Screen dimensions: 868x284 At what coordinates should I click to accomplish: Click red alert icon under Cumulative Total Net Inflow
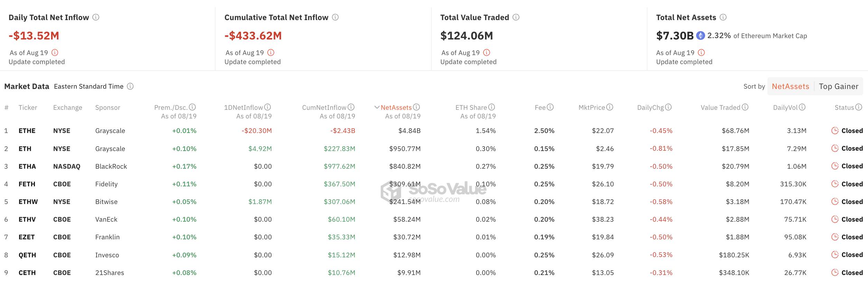[x=271, y=53]
